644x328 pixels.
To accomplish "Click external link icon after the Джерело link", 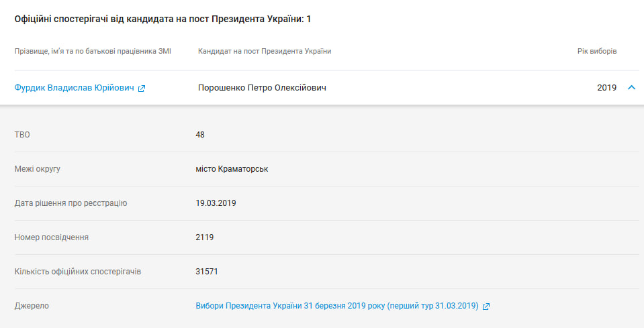I will 486,307.
